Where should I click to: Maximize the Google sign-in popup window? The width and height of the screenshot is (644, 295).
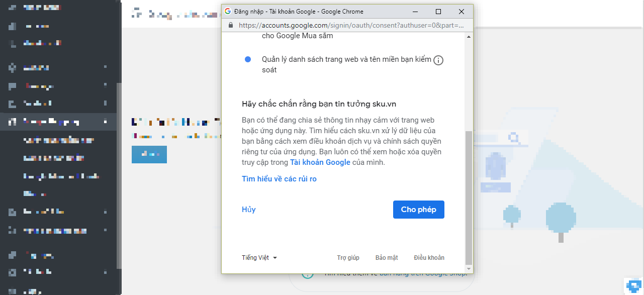(x=438, y=12)
